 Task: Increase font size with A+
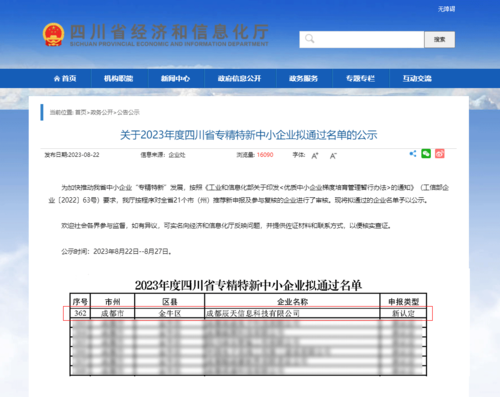[315, 156]
